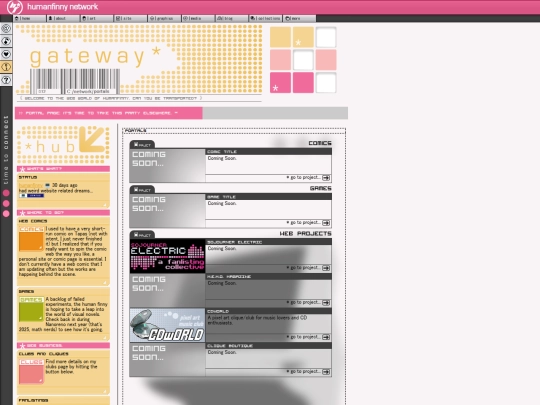Open the about menu tab
This screenshot has width=540, height=405.
pos(63,18)
